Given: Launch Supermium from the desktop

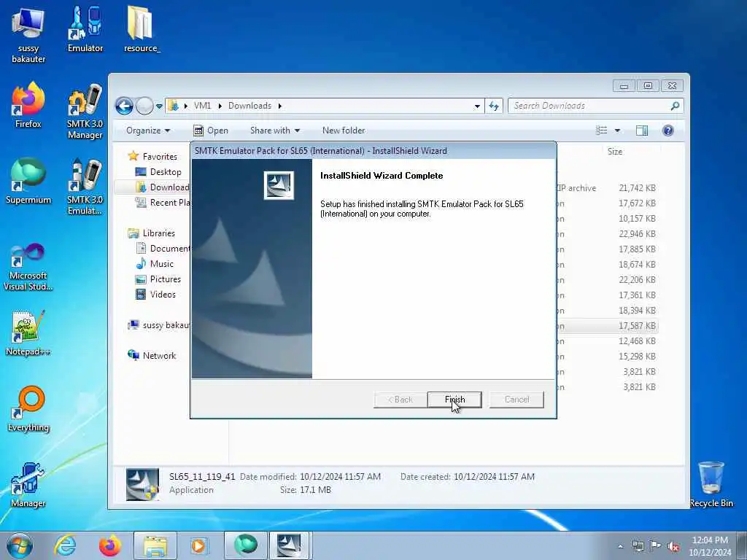Looking at the screenshot, I should tap(28, 181).
